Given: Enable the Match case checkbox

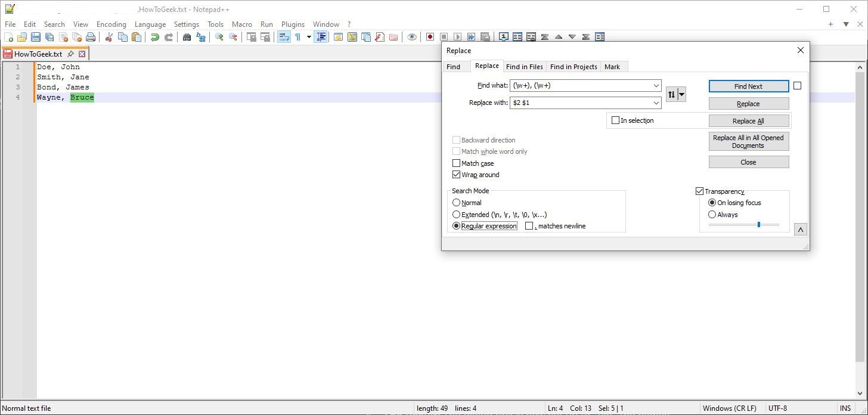Looking at the screenshot, I should (457, 163).
